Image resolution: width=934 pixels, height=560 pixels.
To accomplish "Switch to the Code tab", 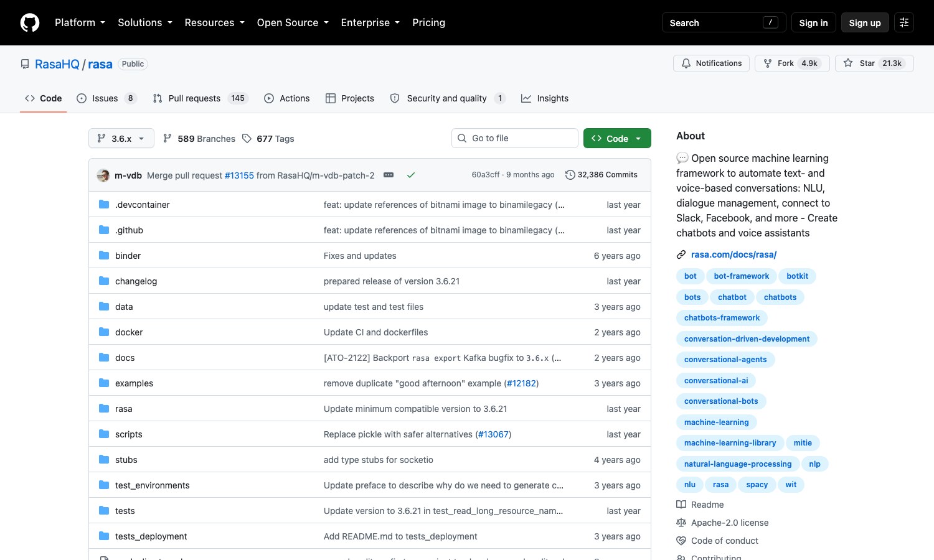I will (x=43, y=98).
